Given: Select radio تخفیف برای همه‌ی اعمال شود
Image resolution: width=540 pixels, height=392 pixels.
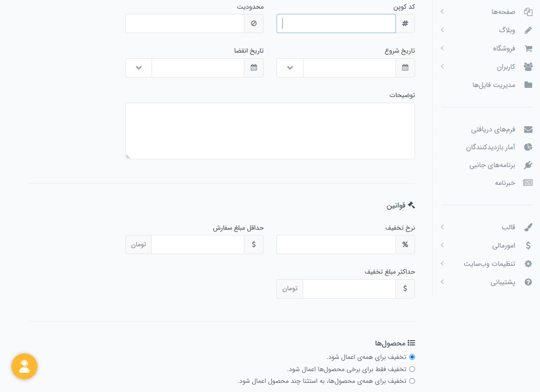Looking at the screenshot, I should pos(412,357).
